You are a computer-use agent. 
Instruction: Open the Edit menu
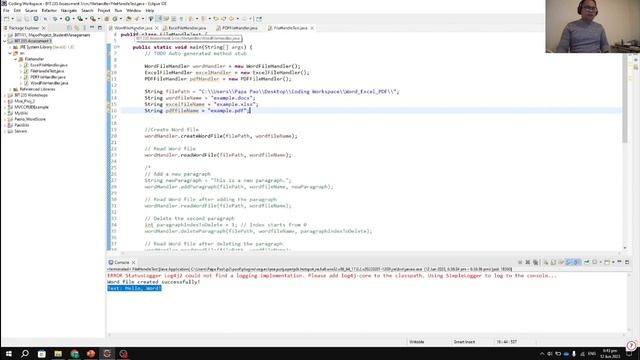click(x=17, y=11)
